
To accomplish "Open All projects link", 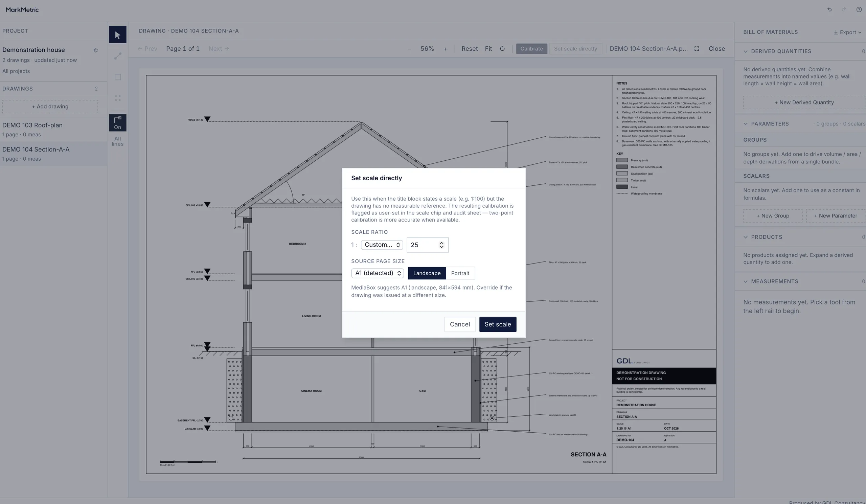I will (16, 71).
